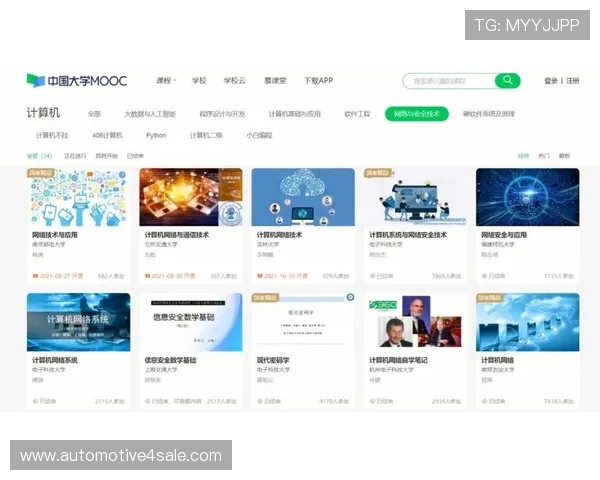This screenshot has height=480, width=600.
Task: Click the 中国大学MOOC logo
Action: [77, 81]
